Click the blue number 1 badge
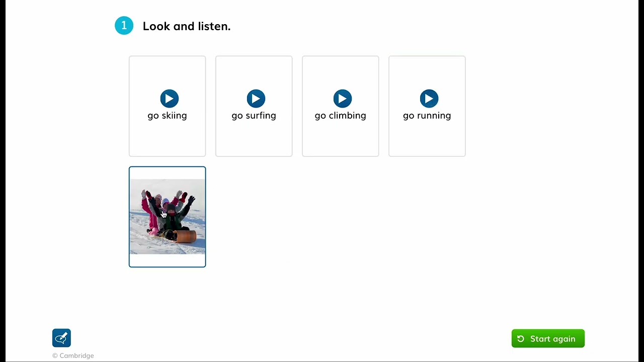 coord(124,26)
